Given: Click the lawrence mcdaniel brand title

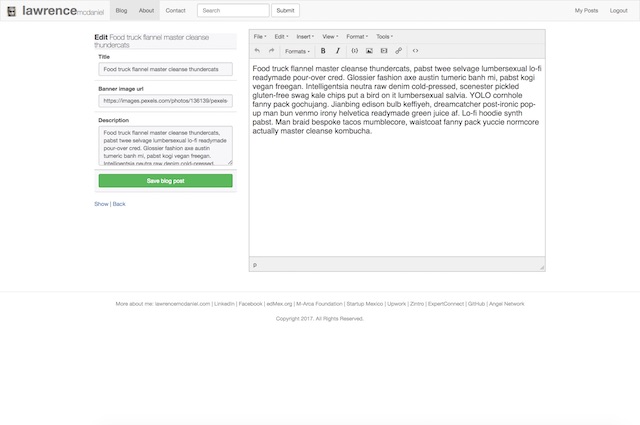Looking at the screenshot, I should click(63, 11).
